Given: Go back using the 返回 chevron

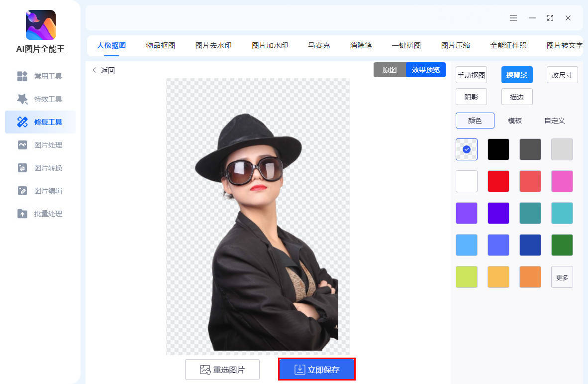Looking at the screenshot, I should [x=95, y=70].
